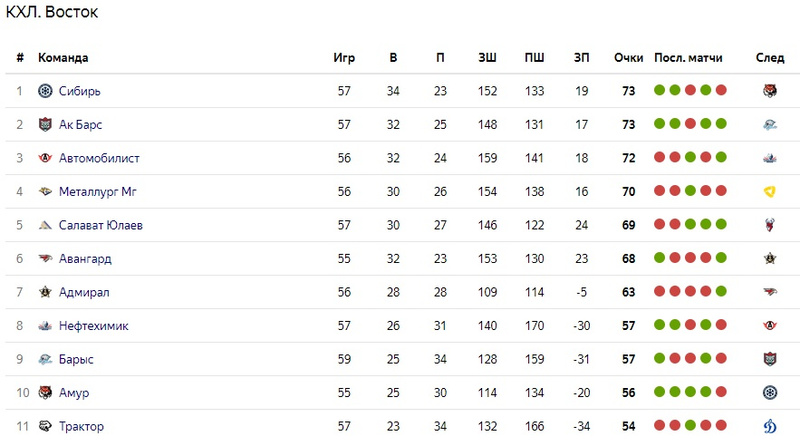Click the Автомобилист team logo
800x448 pixels.
tap(45, 158)
